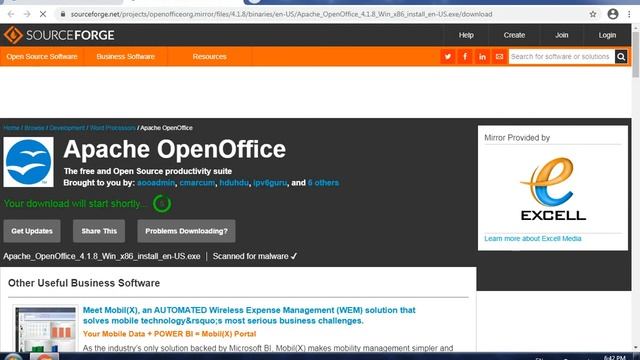
Task: Click the email envelope icon
Action: click(499, 57)
